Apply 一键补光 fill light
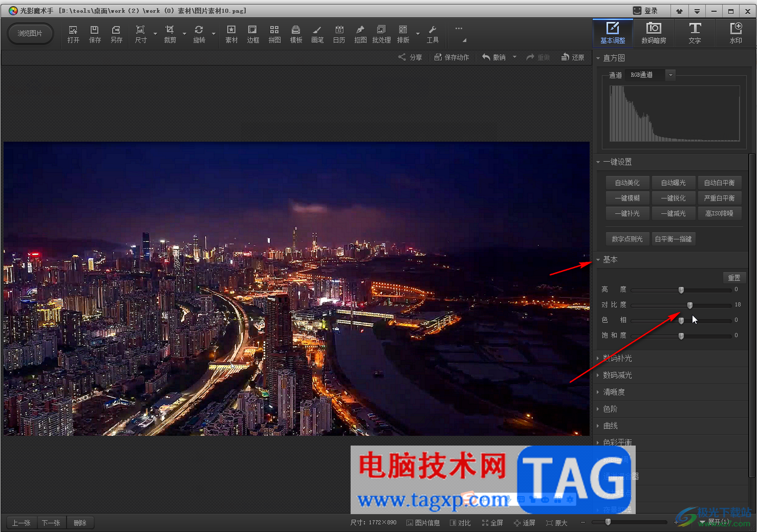 tap(628, 213)
